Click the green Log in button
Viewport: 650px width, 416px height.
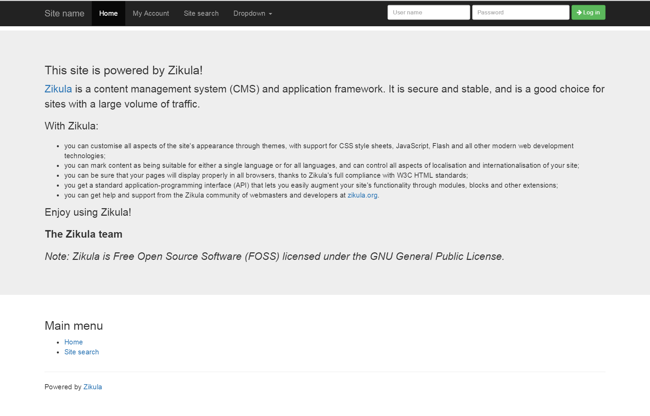[588, 12]
